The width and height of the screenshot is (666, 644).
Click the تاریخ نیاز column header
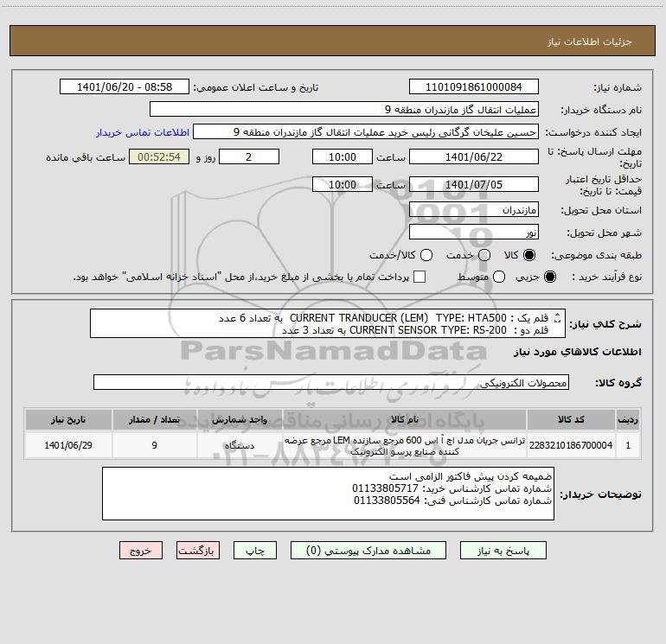(x=68, y=419)
